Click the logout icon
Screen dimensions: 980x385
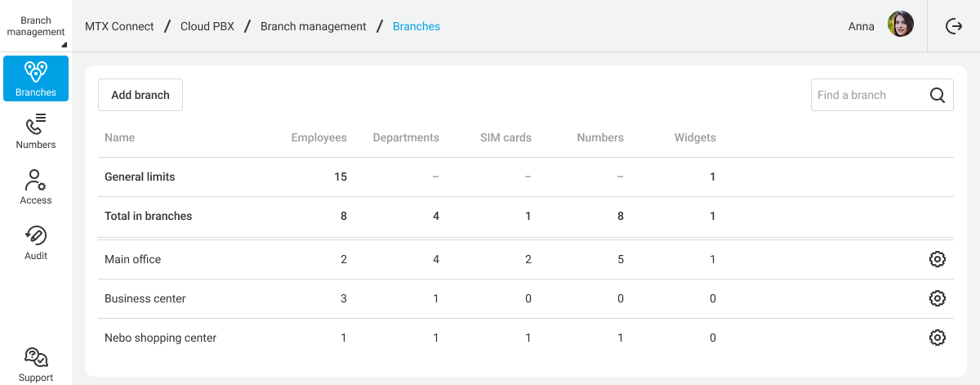pyautogui.click(x=954, y=26)
